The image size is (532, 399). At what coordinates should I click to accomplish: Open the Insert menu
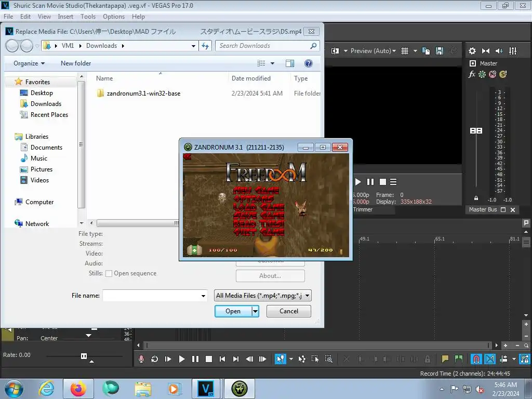(x=65, y=17)
